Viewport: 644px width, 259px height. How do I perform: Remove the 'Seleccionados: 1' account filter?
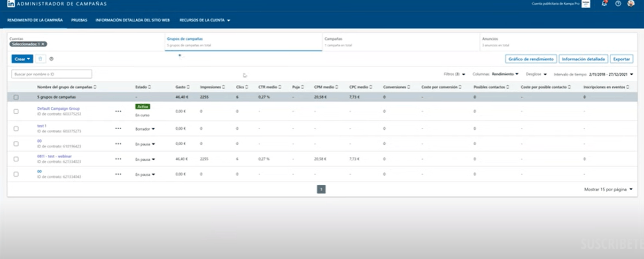(x=43, y=44)
